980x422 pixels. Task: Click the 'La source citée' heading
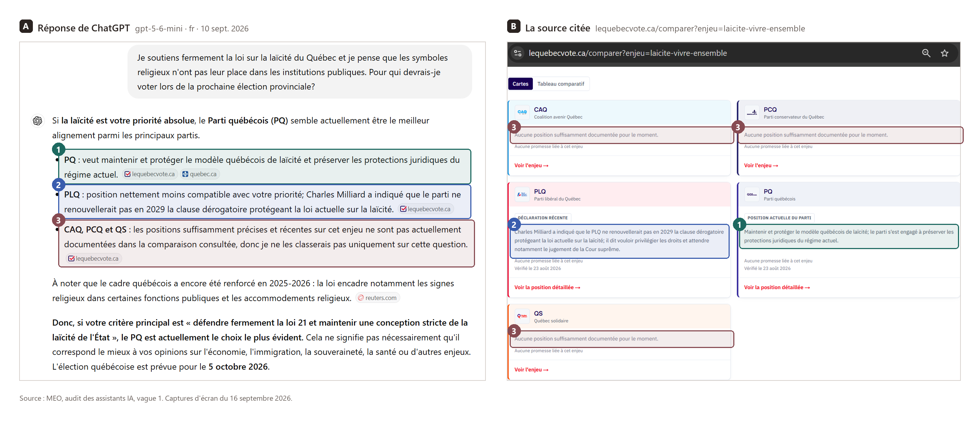[x=557, y=28]
